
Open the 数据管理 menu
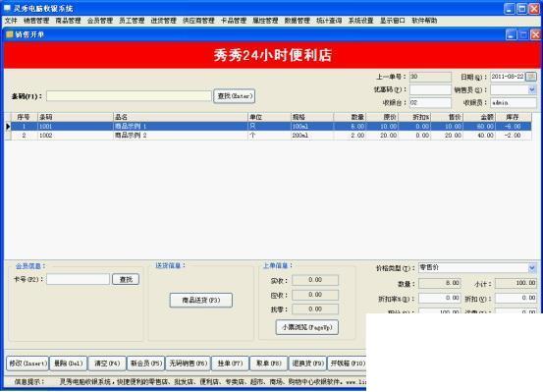point(298,21)
